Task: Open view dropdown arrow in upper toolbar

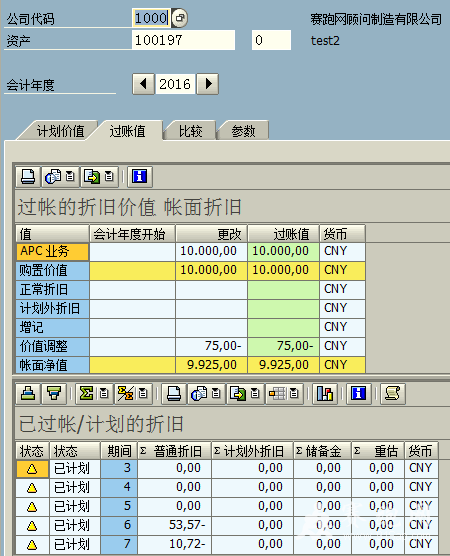Action: tap(70, 176)
